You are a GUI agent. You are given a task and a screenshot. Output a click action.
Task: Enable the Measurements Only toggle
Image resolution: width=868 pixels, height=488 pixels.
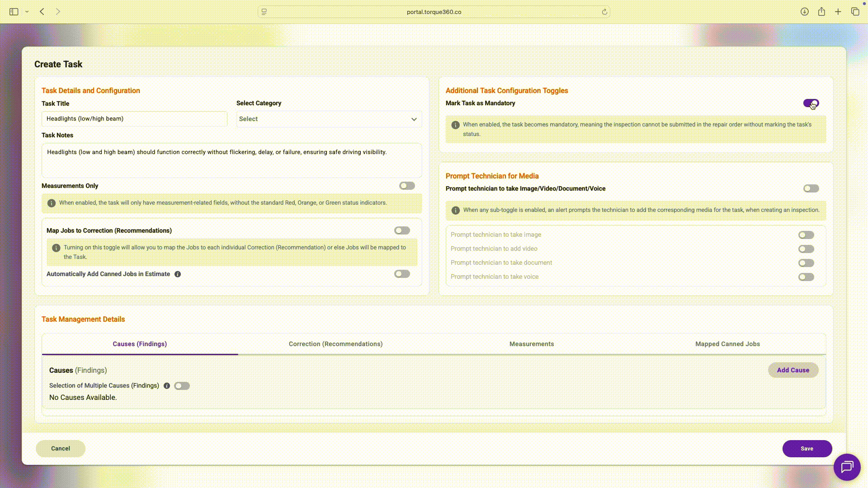407,186
